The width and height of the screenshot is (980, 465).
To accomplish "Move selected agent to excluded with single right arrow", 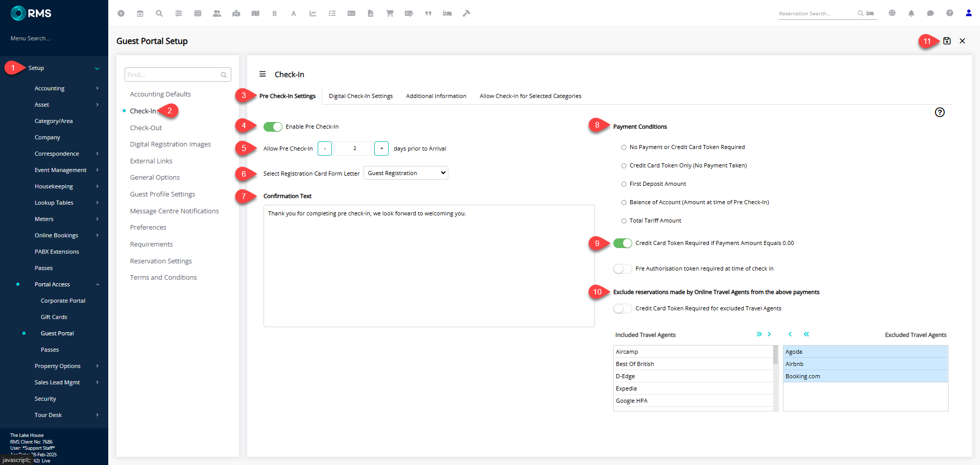I will pos(769,334).
